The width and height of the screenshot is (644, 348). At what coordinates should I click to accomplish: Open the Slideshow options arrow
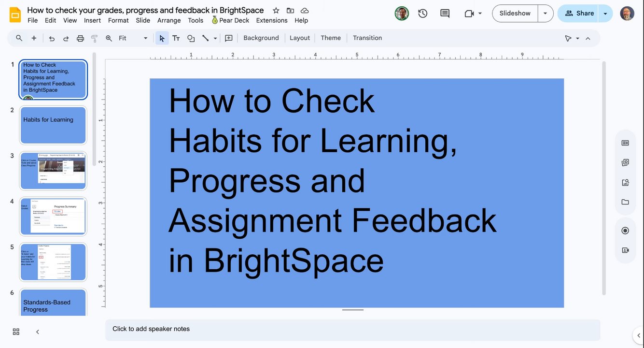point(546,14)
